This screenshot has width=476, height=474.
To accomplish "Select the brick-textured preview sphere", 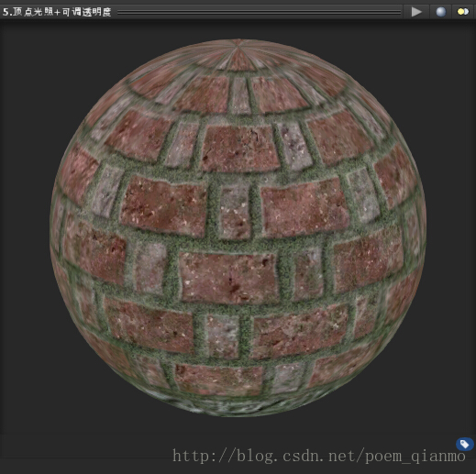I will pyautogui.click(x=238, y=227).
